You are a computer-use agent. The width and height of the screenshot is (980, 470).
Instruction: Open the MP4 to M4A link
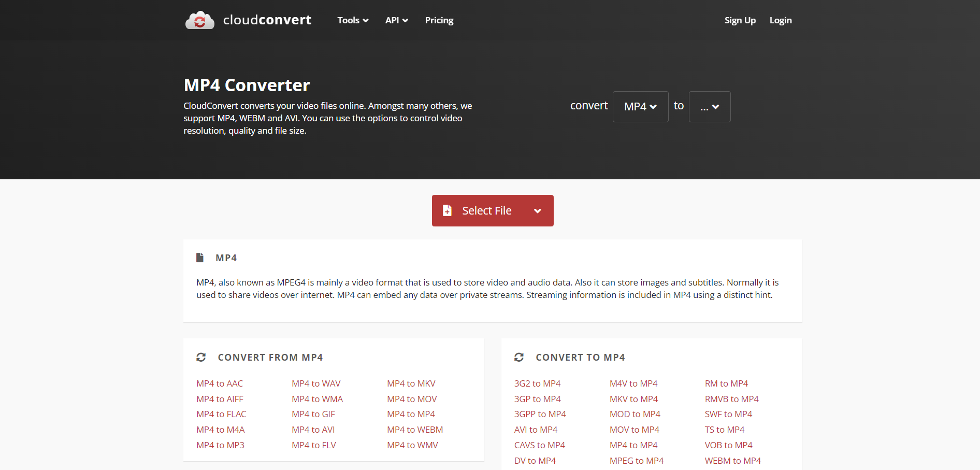tap(221, 430)
